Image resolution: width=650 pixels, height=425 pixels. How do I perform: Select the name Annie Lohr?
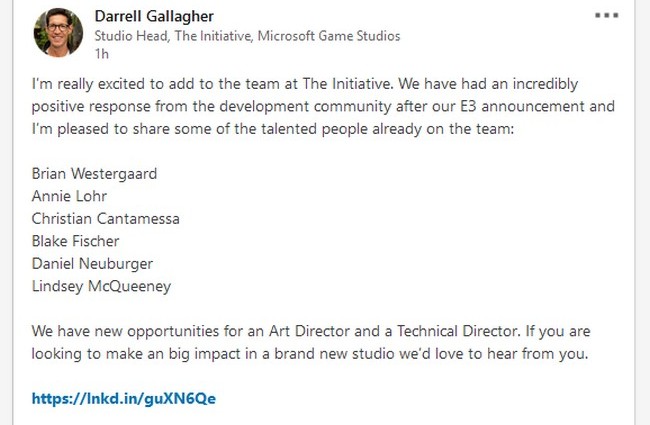pyautogui.click(x=69, y=196)
